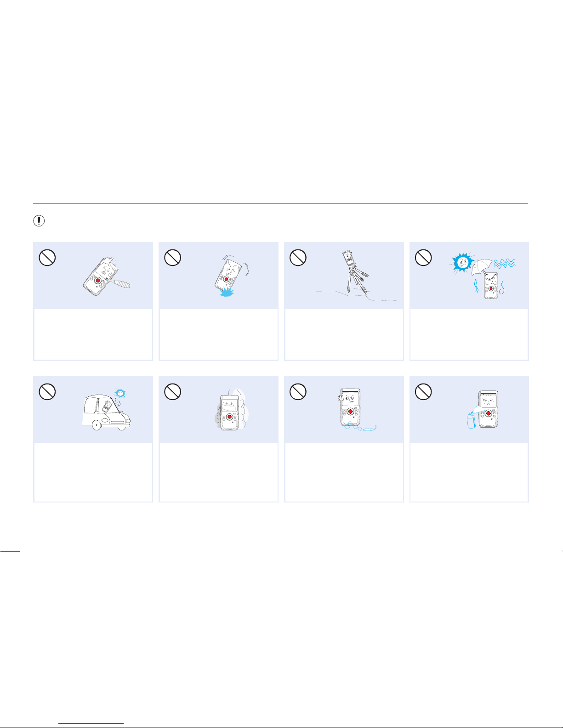The width and height of the screenshot is (563, 728).
Task: Select the camcorder in smoke illustration
Action: 229,410
